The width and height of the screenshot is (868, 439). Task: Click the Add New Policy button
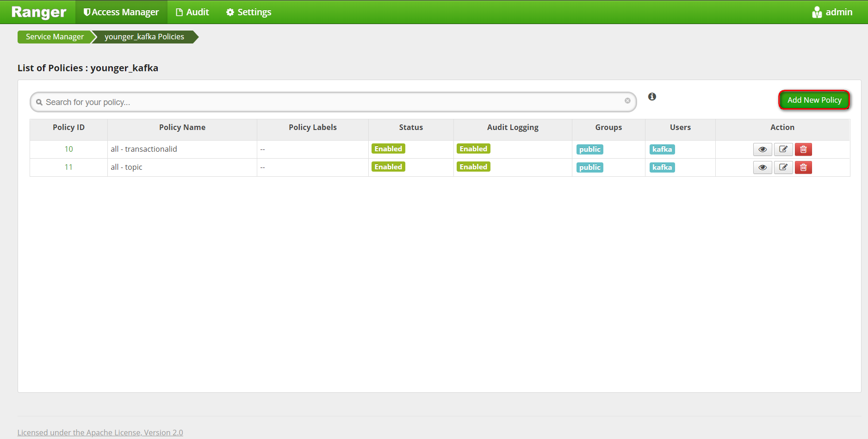814,100
